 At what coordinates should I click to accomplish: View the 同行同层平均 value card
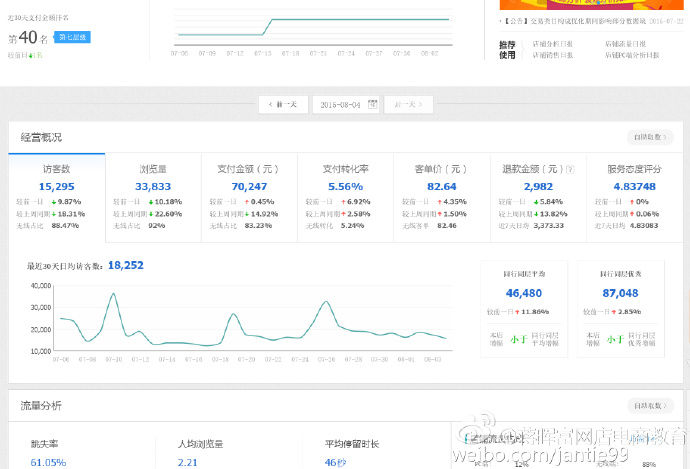(x=524, y=294)
